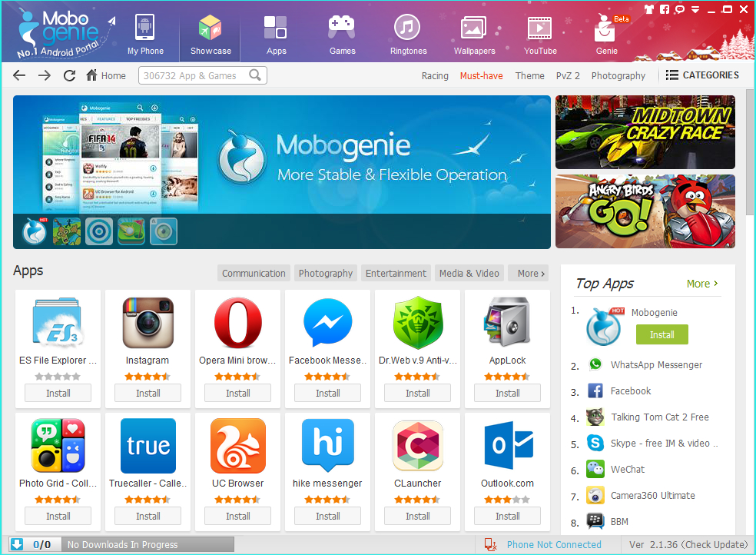Click the search magnifier icon

point(256,75)
